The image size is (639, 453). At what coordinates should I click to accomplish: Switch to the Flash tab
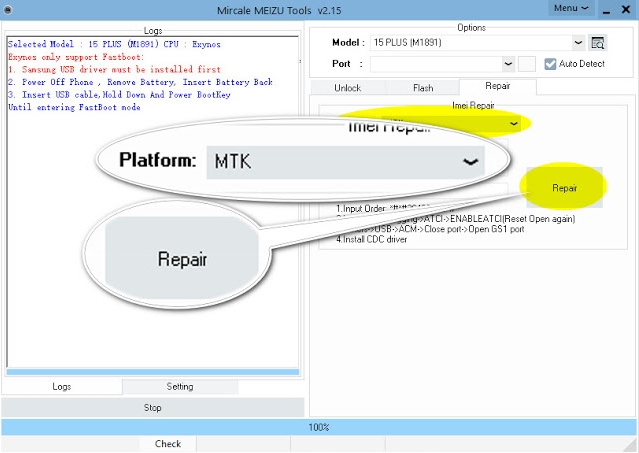[x=423, y=88]
